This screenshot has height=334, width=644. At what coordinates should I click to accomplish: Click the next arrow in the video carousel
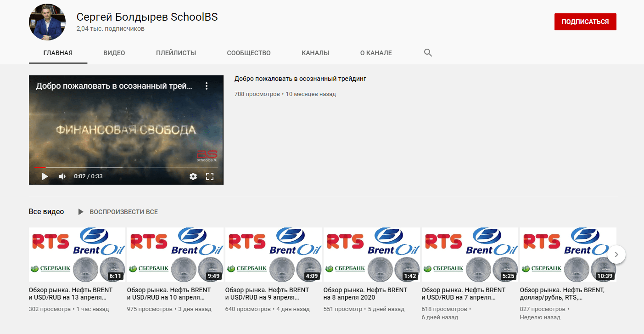[616, 254]
